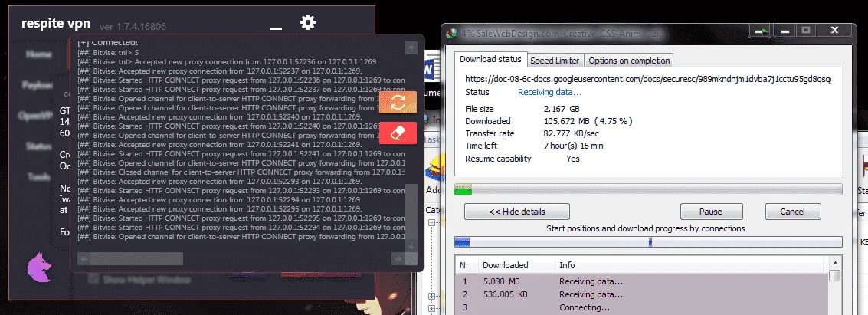Click the IDM icon in download window title bar
This screenshot has height=315, width=868.
(x=452, y=32)
